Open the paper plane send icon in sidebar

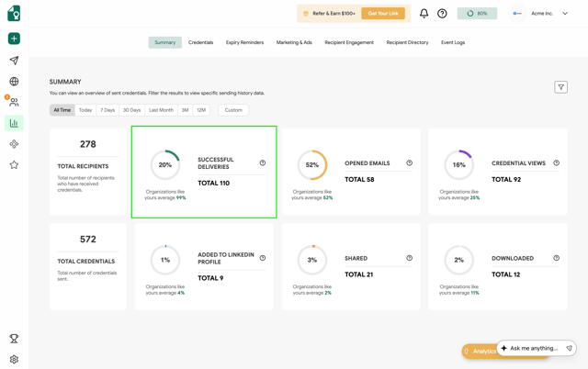14,61
